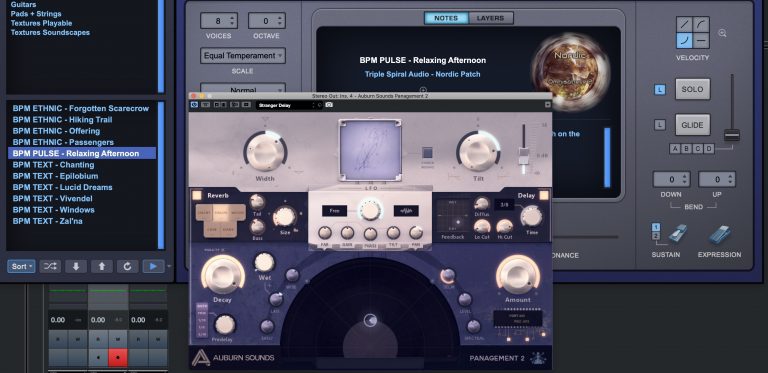Click the vertical slider beside SOLO and GLIDE
The image size is (768, 373).
(732, 135)
